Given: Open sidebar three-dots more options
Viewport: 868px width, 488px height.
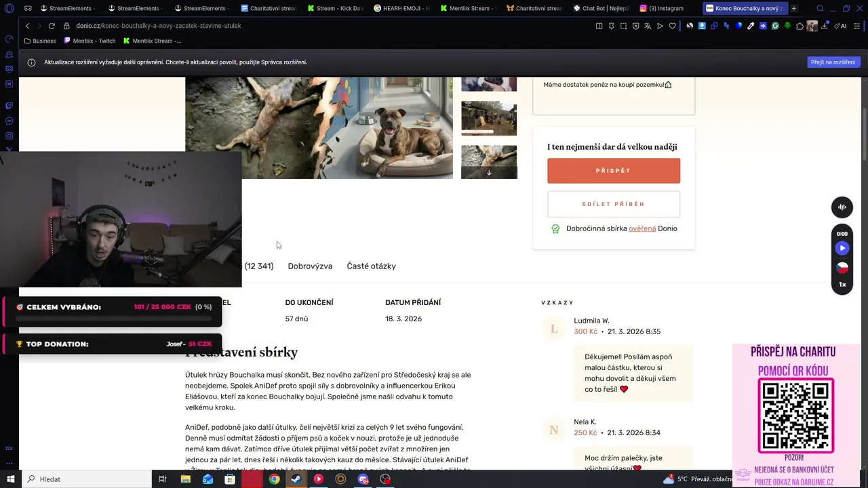Looking at the screenshot, I should [x=9, y=463].
